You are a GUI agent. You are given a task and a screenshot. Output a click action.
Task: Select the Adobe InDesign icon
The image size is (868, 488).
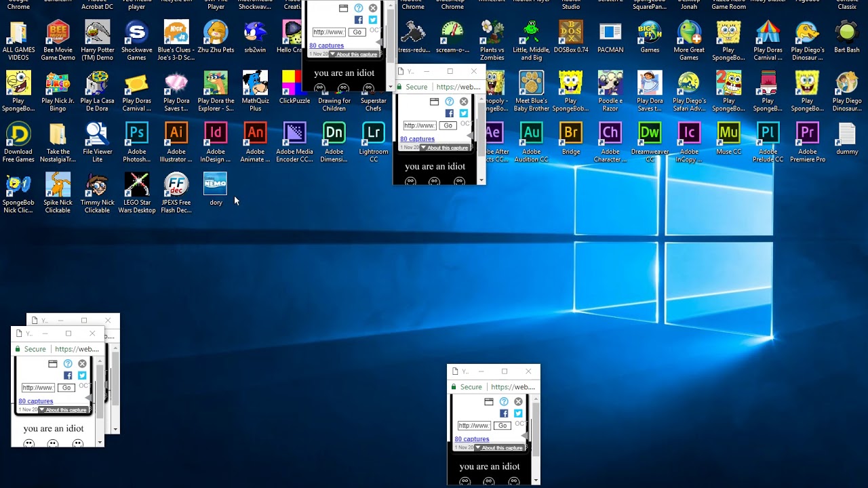tap(216, 142)
